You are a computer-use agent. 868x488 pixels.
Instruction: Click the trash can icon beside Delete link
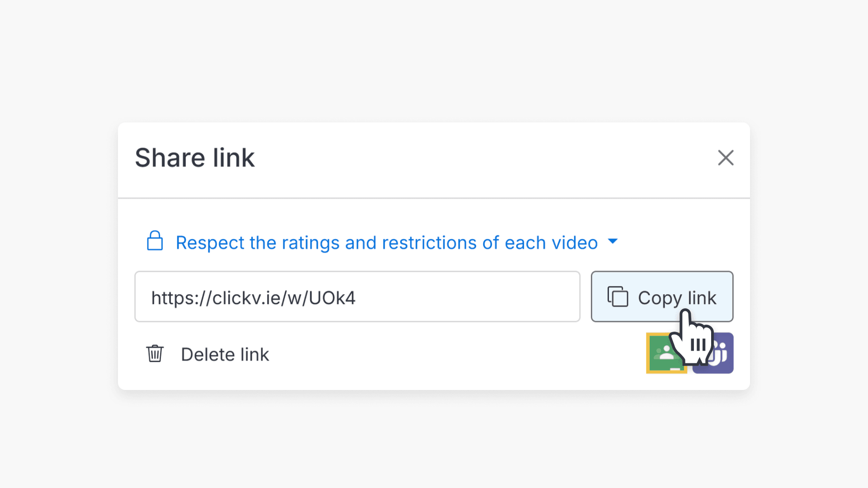(154, 354)
